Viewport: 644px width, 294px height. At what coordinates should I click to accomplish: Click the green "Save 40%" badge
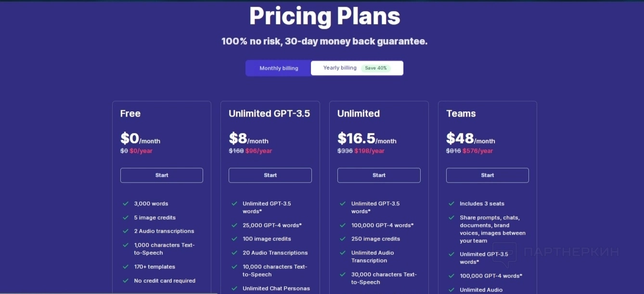point(376,68)
